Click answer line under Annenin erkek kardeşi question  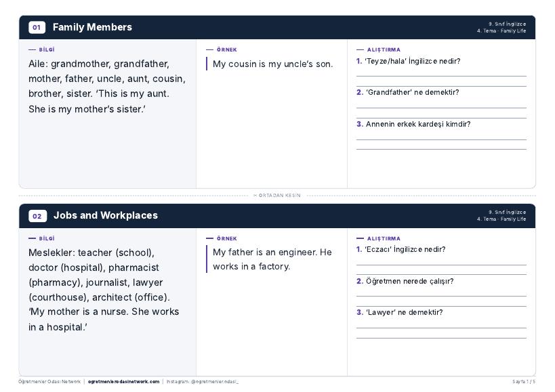tap(441, 139)
